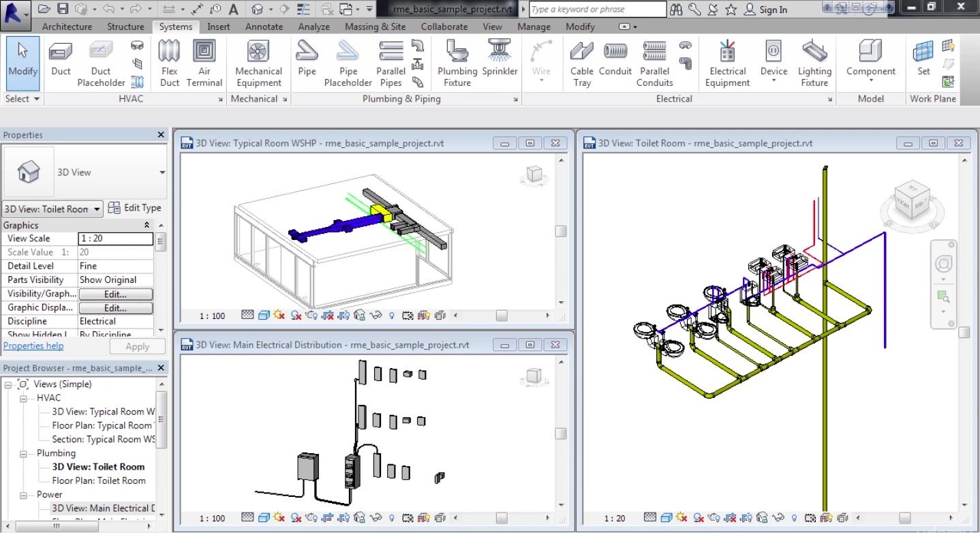Click the Properties help link

[33, 346]
